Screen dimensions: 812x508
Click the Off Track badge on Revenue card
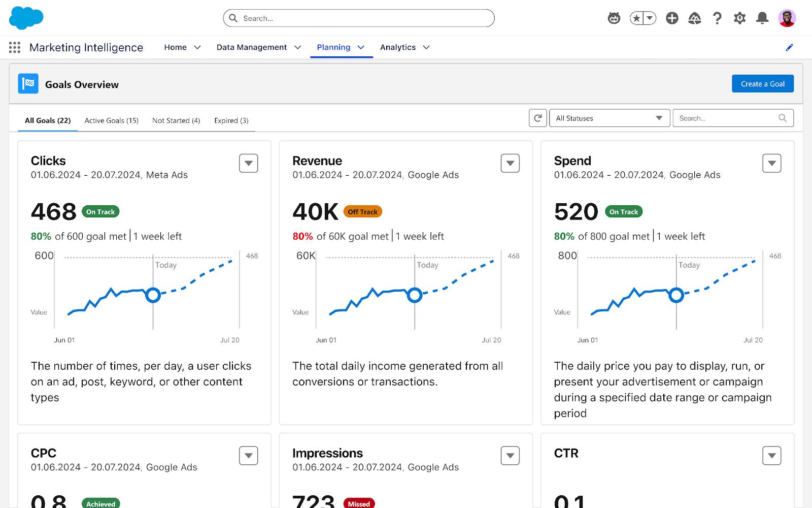[x=363, y=212]
